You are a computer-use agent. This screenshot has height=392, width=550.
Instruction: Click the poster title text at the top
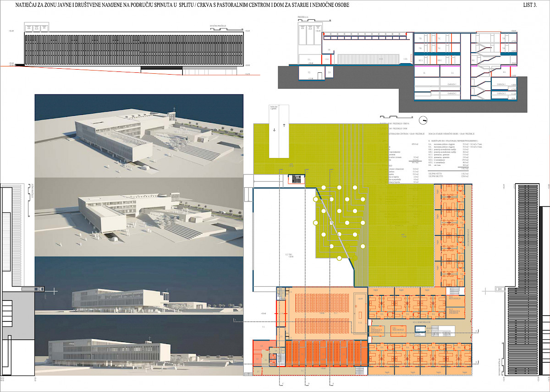click(182, 5)
